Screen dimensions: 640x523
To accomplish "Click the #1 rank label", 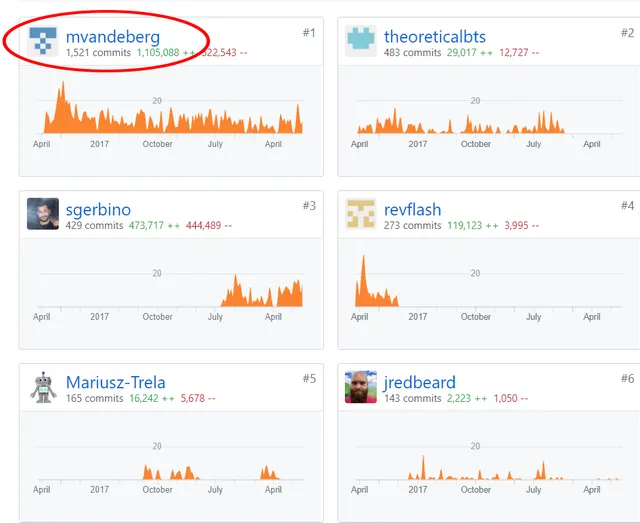I will click(309, 33).
